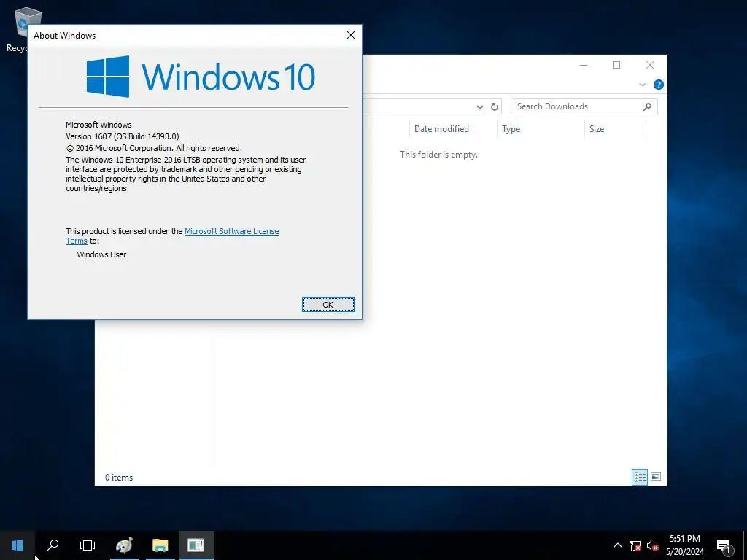The width and height of the screenshot is (747, 560).
Task: Expand the address bar history dropdown
Action: [480, 107]
